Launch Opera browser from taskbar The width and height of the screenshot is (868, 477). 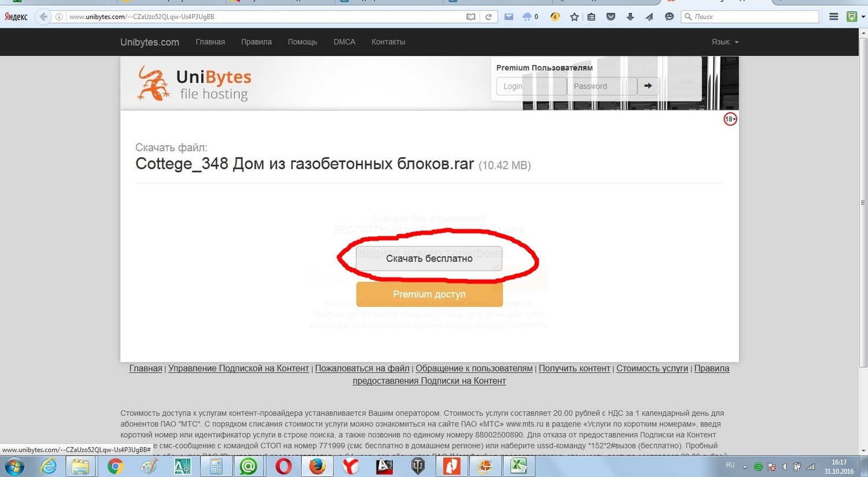pyautogui.click(x=283, y=466)
